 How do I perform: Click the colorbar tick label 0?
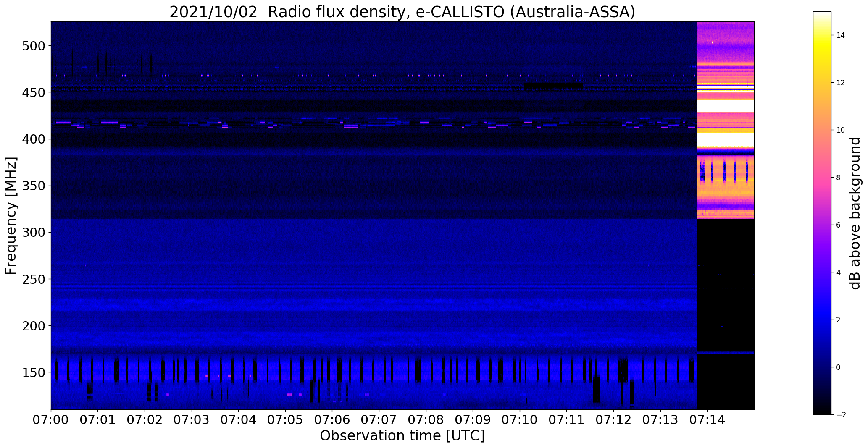point(839,367)
